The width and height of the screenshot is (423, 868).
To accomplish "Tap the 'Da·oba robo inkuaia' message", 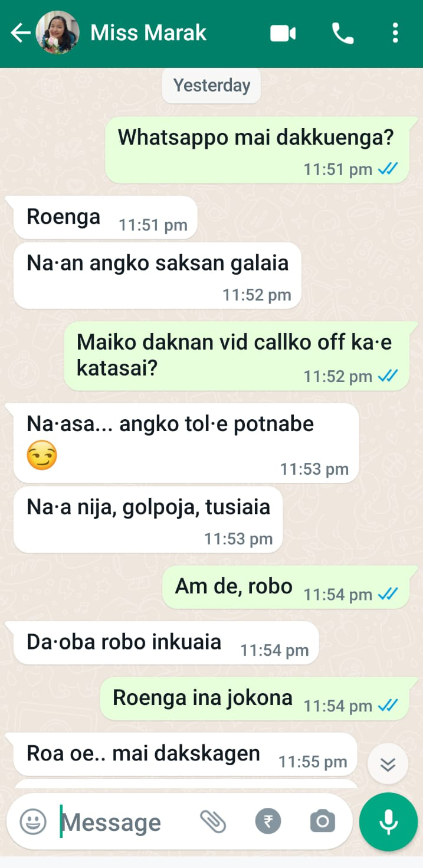I will click(166, 642).
